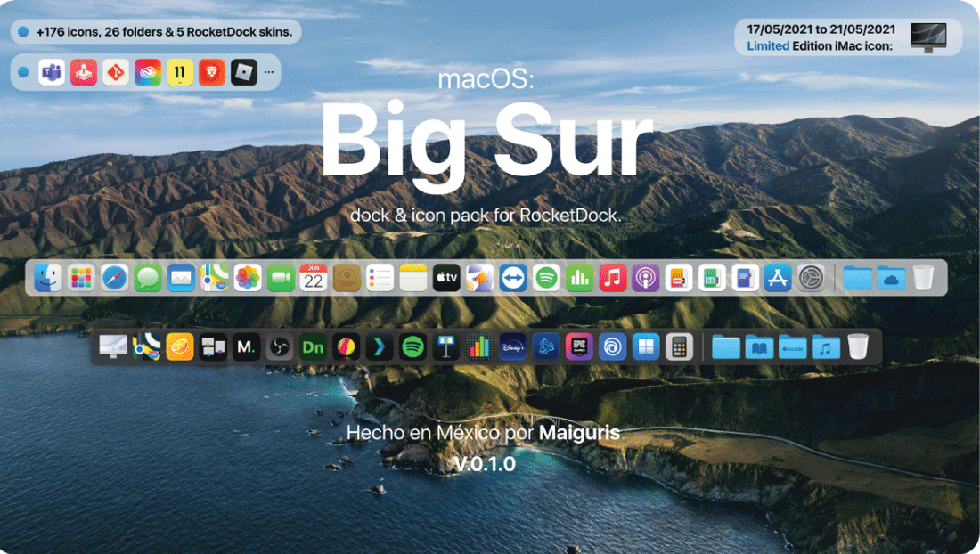Open the Mail app icon
This screenshot has width=980, height=554.
click(181, 278)
